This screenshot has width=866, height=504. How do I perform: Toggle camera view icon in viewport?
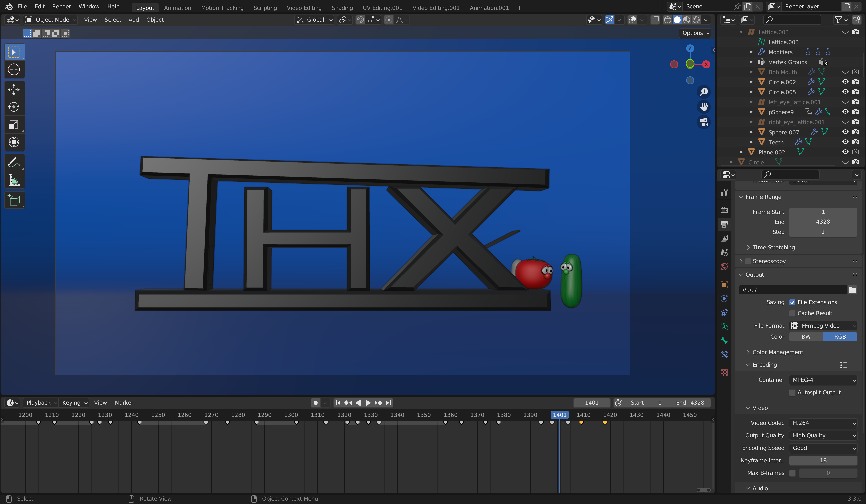pyautogui.click(x=704, y=122)
